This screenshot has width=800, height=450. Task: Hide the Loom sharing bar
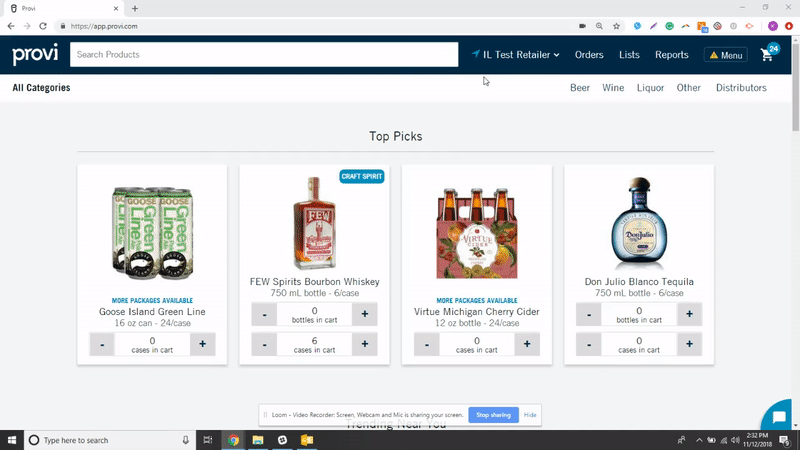530,415
